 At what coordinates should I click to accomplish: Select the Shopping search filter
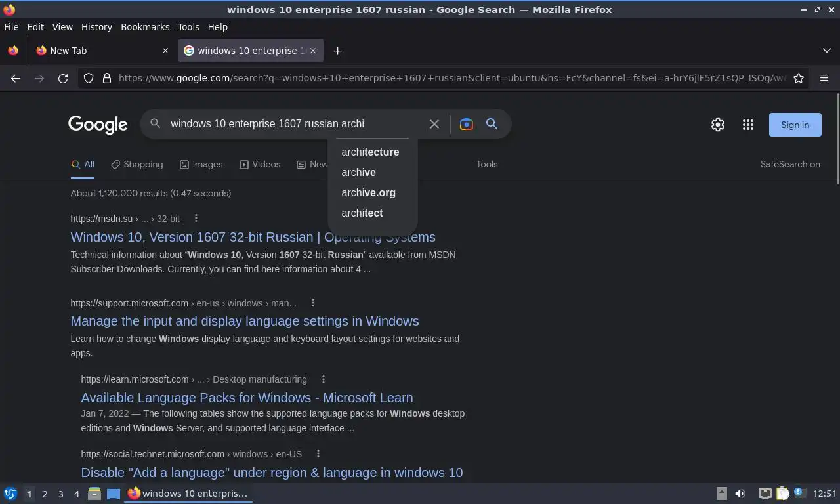136,164
